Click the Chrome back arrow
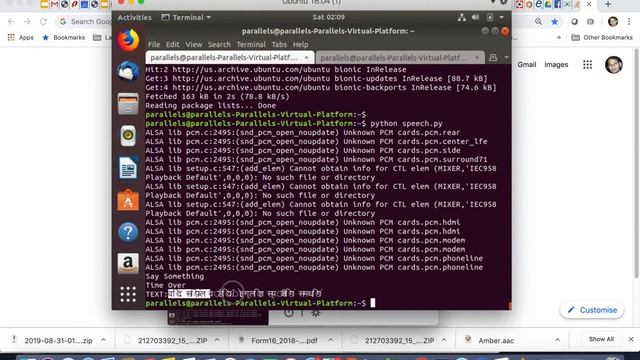Viewport: 640px width, 360px height. click(11, 21)
